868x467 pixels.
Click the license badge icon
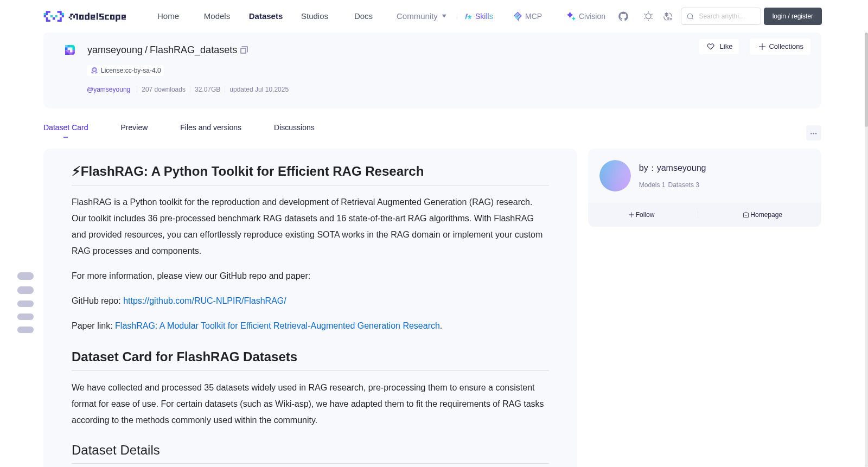(94, 71)
